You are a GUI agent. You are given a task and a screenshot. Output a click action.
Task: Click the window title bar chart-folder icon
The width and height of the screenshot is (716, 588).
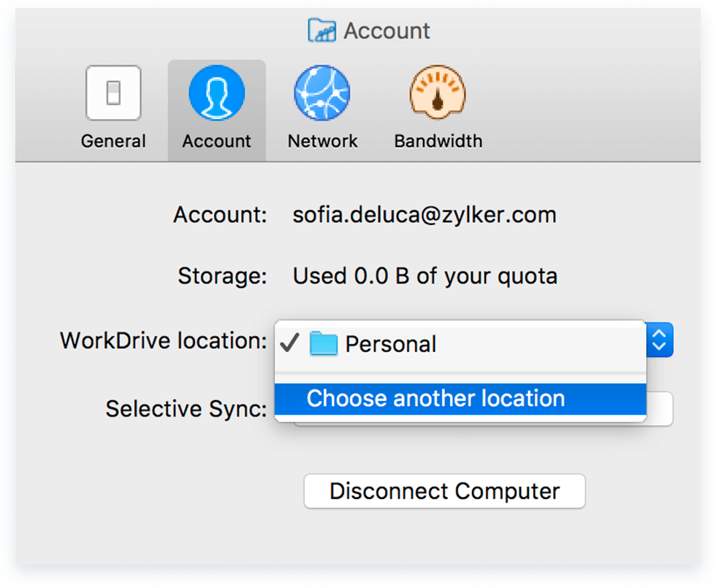tap(321, 31)
